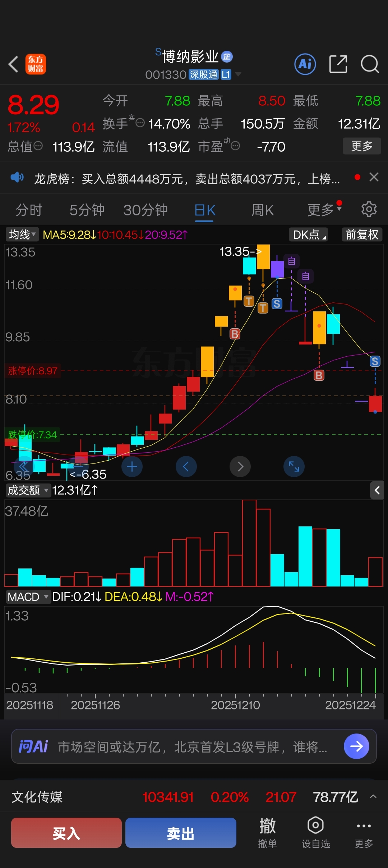Tap the DIF:0.21 value

[x=77, y=597]
